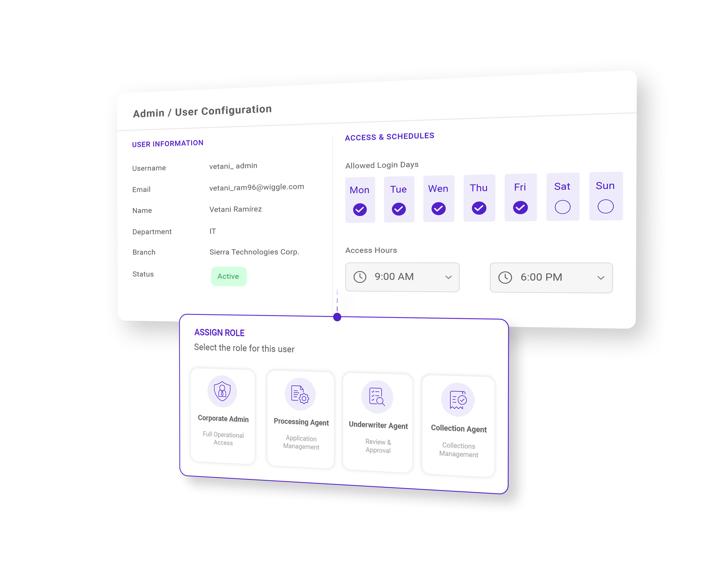Click the Corporate Admin shield icon

click(x=222, y=391)
